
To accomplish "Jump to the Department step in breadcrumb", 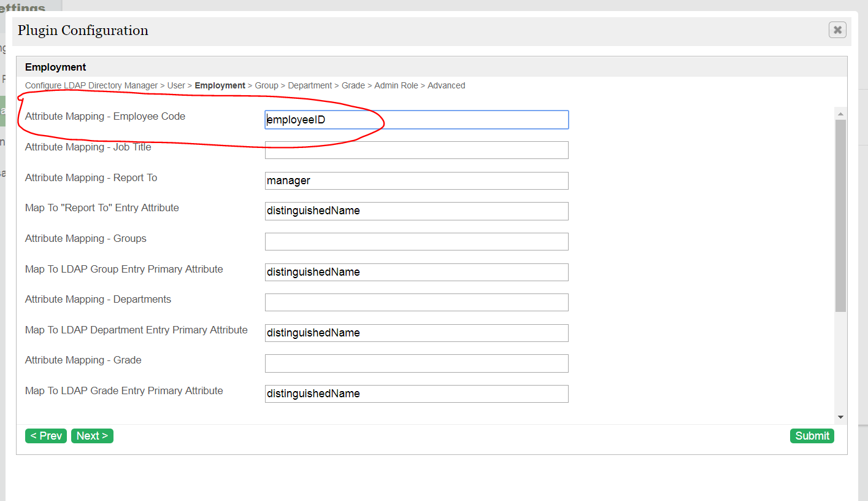I will point(310,85).
